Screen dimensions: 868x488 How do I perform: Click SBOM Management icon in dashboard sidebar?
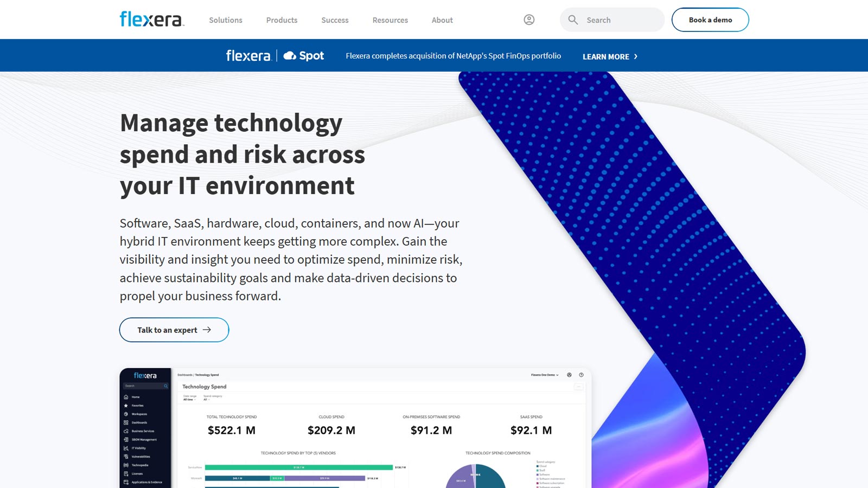[x=126, y=440]
